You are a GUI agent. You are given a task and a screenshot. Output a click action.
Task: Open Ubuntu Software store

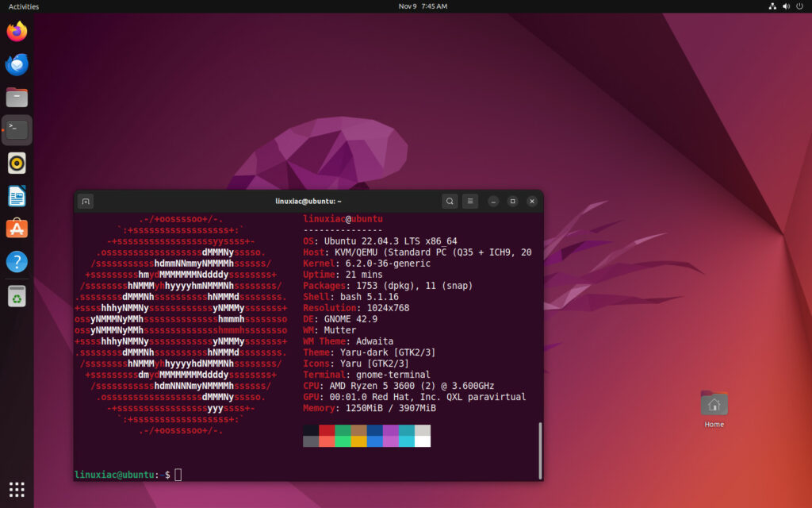(17, 229)
